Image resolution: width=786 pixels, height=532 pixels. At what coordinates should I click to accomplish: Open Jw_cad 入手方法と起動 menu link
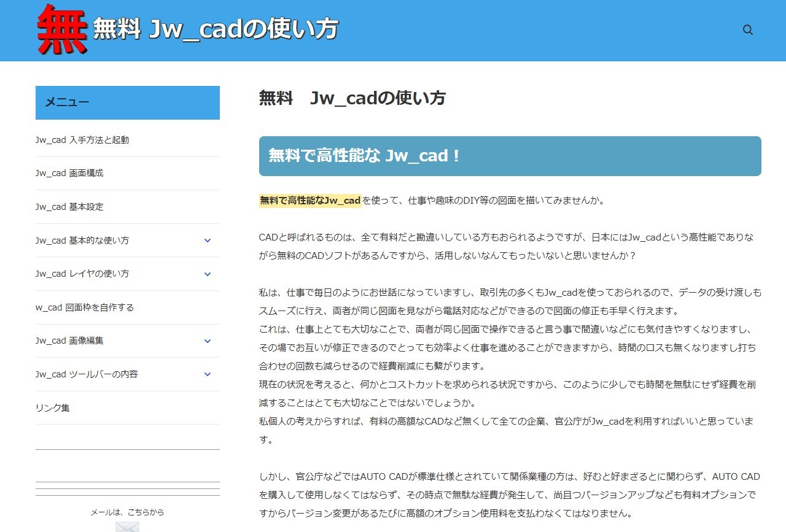[x=82, y=140]
